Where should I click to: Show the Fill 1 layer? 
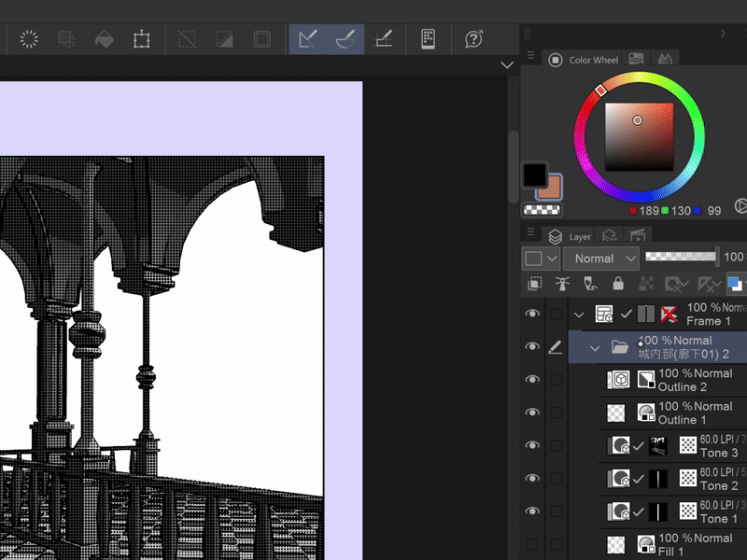click(532, 544)
